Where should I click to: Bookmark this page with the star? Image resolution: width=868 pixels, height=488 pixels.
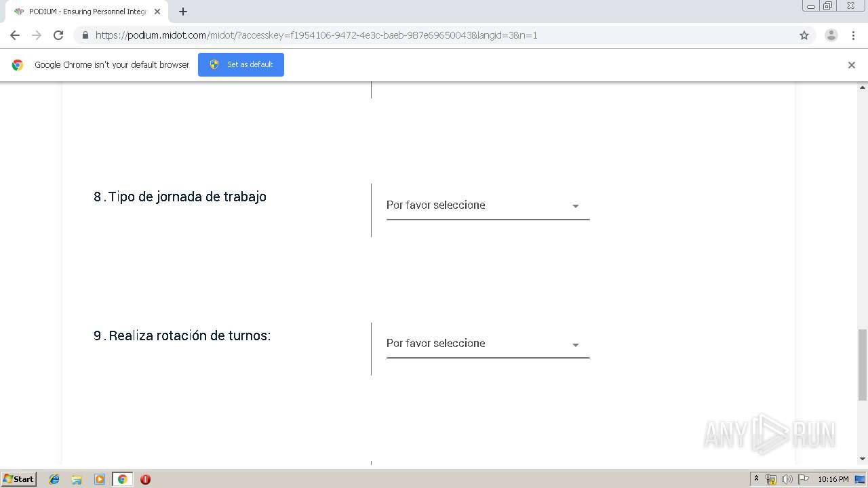coord(804,35)
